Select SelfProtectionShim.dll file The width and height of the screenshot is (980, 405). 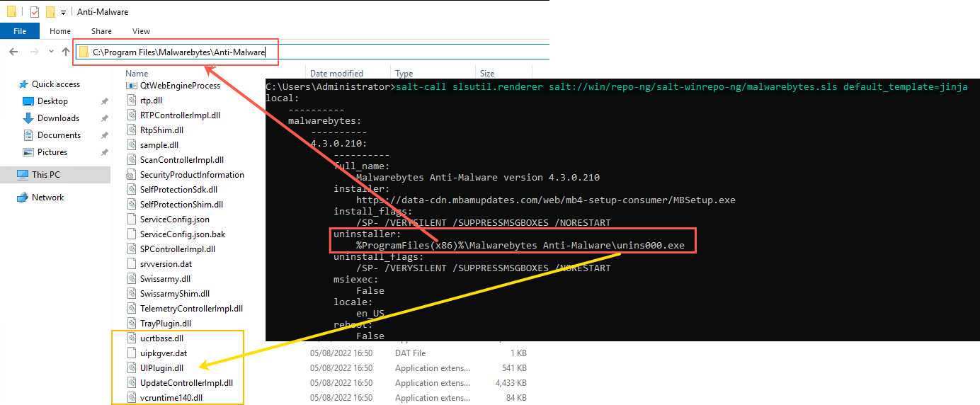(181, 205)
